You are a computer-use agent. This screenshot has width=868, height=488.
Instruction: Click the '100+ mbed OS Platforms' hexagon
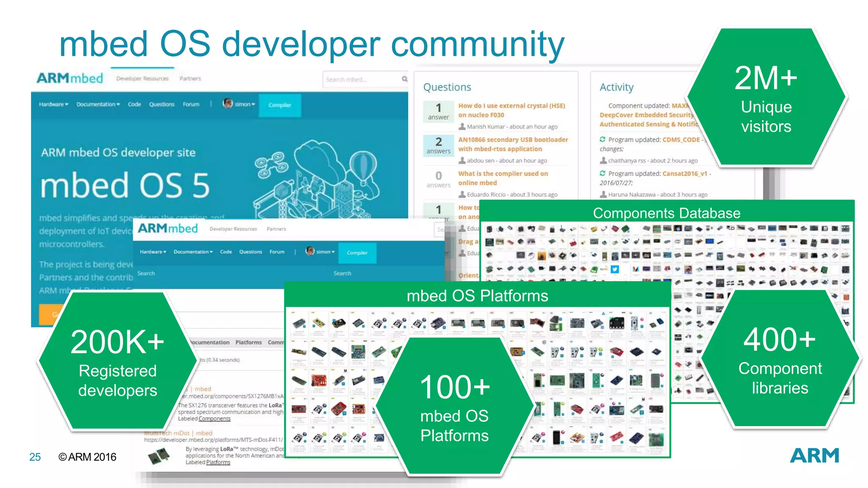click(454, 406)
